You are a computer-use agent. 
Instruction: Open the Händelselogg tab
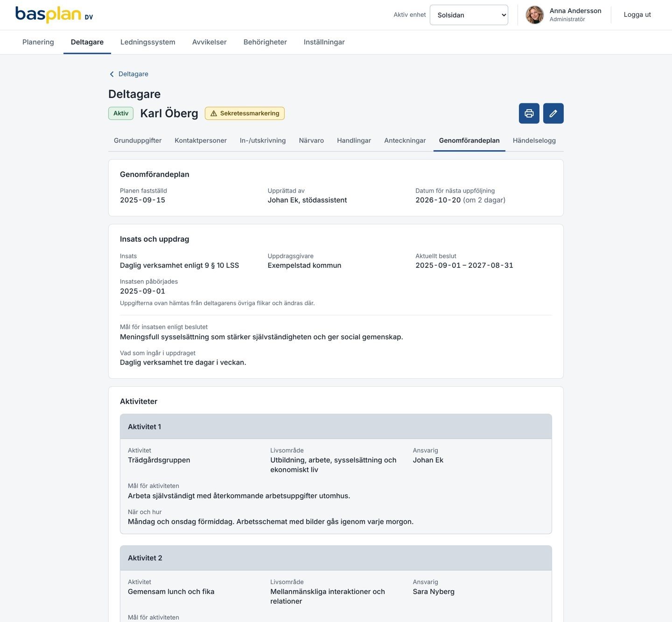(534, 140)
